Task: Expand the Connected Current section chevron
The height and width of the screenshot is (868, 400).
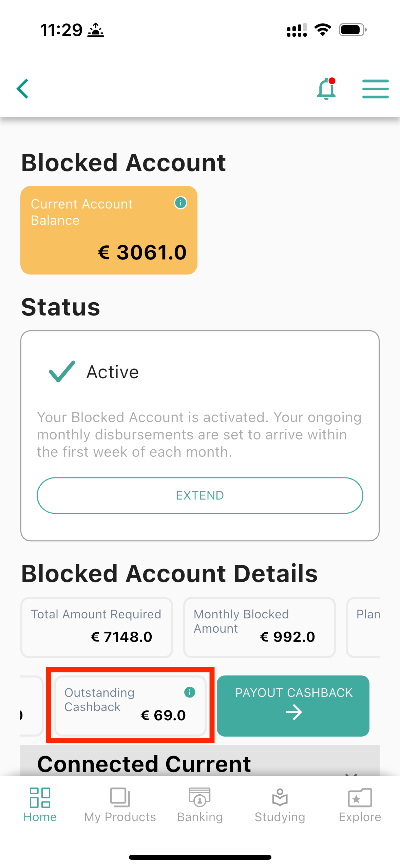Action: point(351,774)
